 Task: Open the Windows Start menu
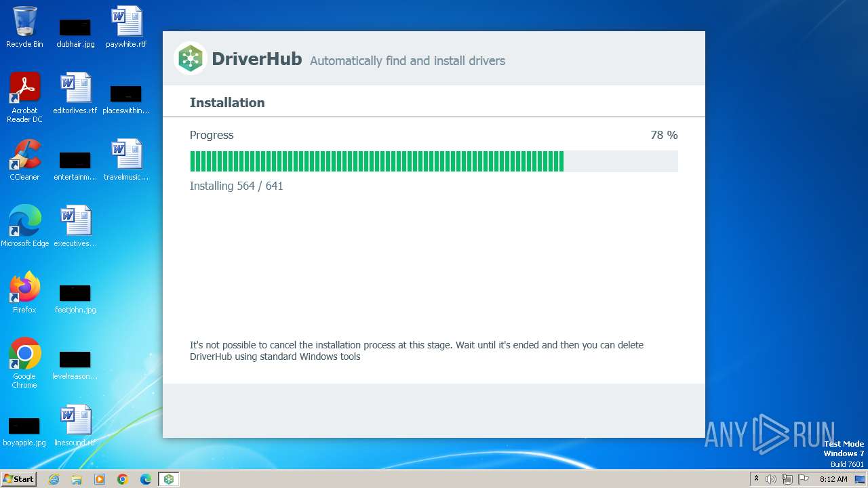[x=18, y=479]
